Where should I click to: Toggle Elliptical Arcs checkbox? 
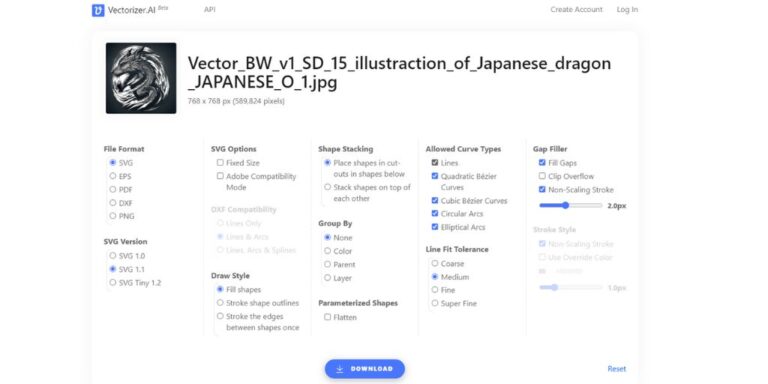[x=435, y=227]
